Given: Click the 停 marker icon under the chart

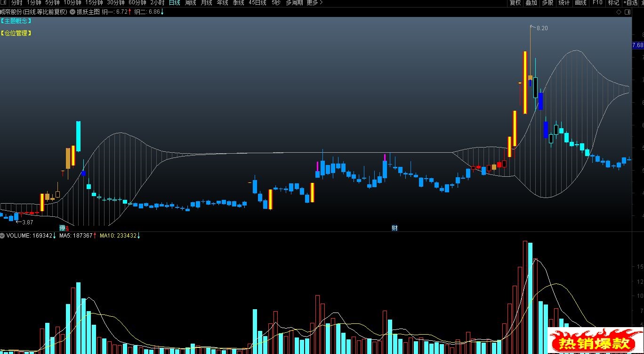Looking at the screenshot, I should [x=62, y=228].
